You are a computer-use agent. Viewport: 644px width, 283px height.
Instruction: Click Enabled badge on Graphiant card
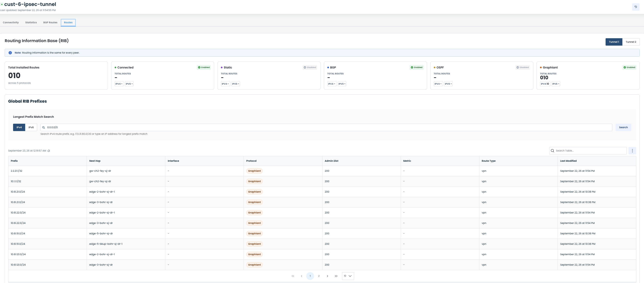tap(629, 67)
